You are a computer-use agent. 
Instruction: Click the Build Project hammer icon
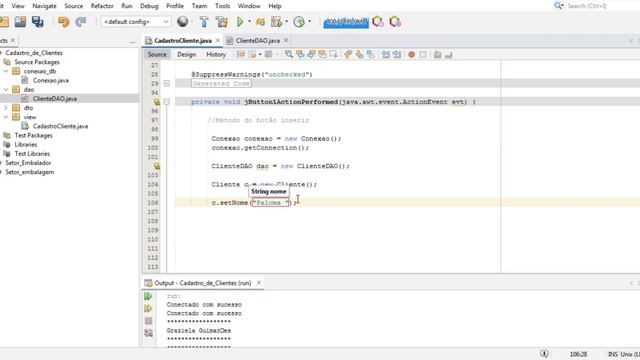click(204, 22)
